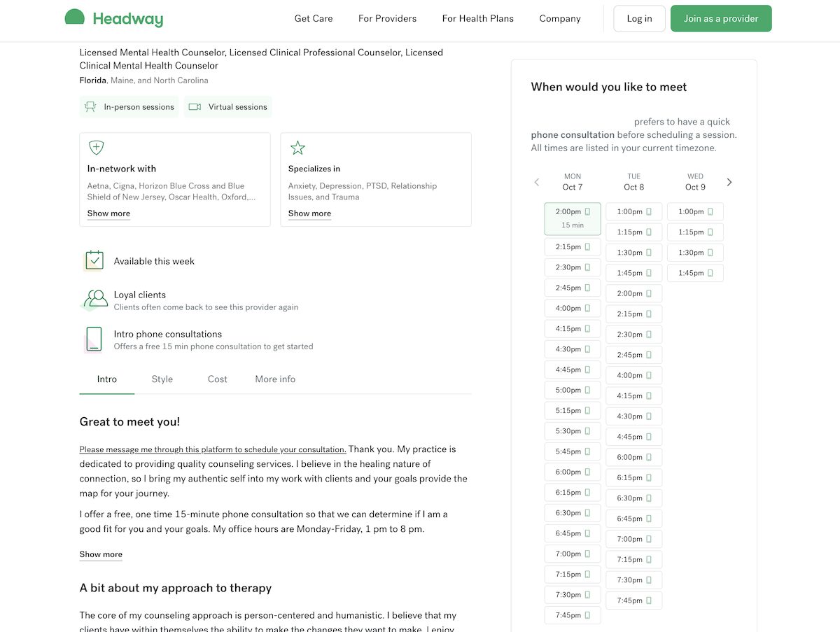This screenshot has height=632, width=840.
Task: Click the Log in button
Action: (x=638, y=19)
